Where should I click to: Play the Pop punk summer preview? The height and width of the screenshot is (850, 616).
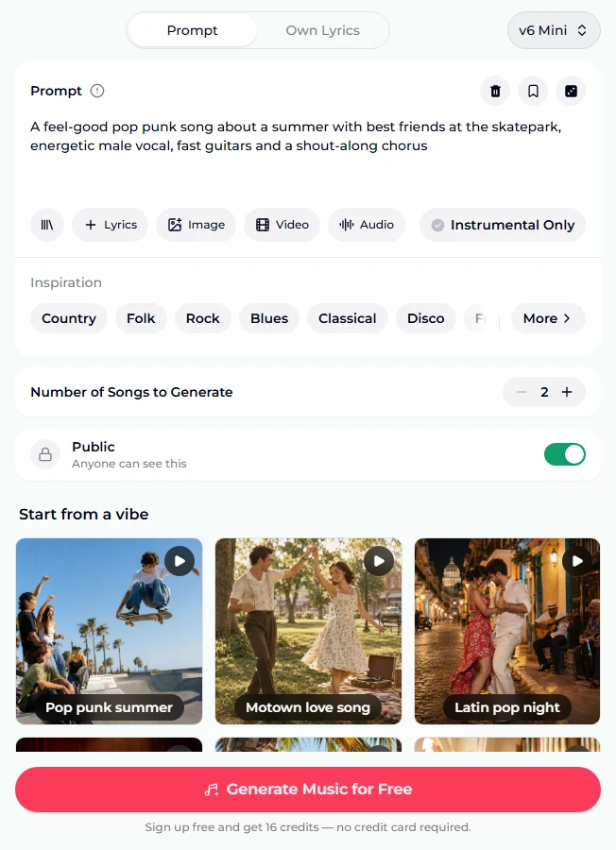(180, 561)
